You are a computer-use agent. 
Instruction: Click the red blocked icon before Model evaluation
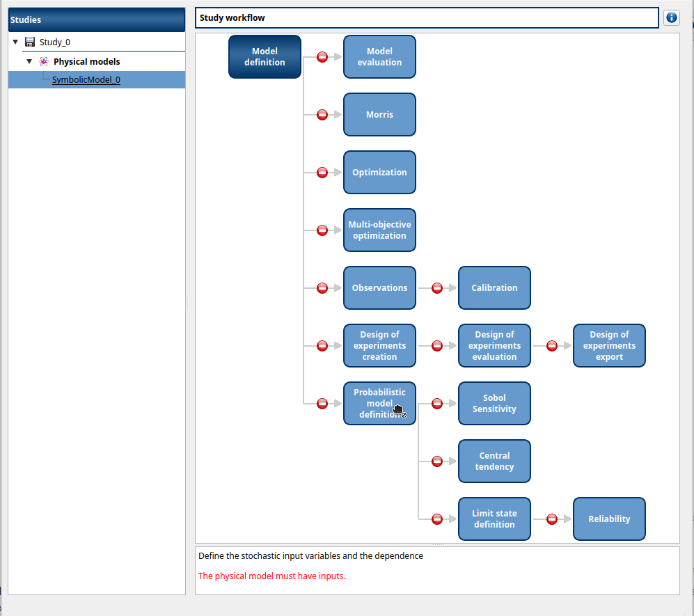[x=322, y=57]
